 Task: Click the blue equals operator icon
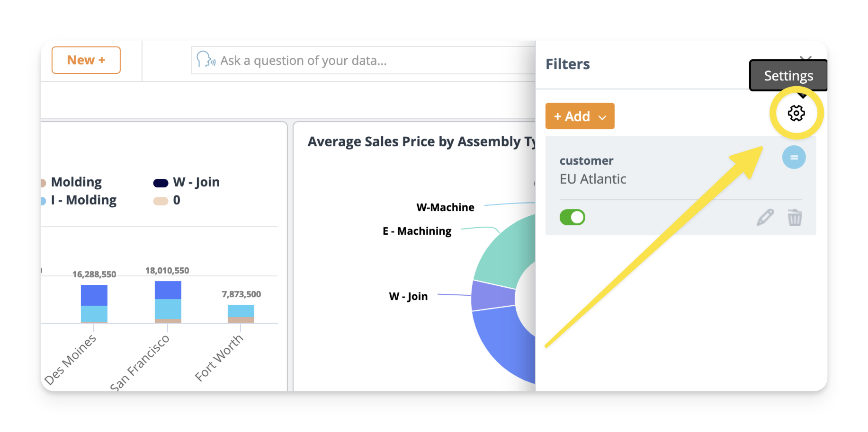pyautogui.click(x=794, y=157)
